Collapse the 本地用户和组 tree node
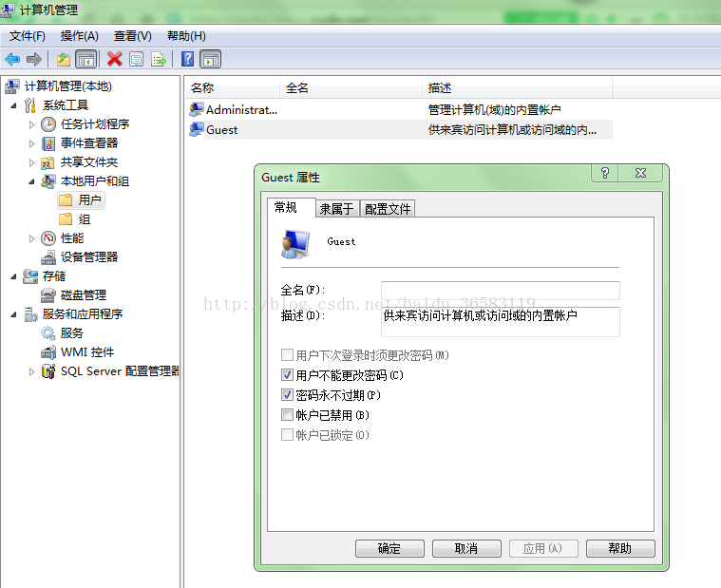The width and height of the screenshot is (721, 588). (31, 182)
